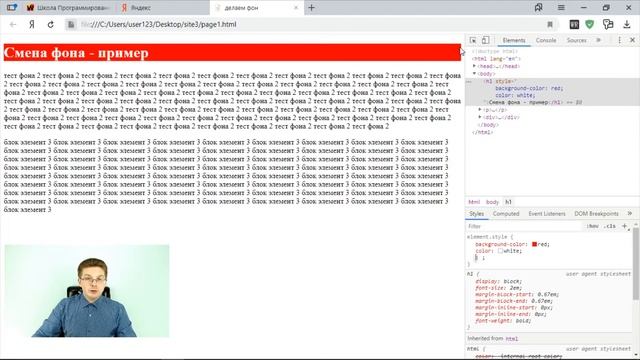Click the tab overview icon at top left
Screen dimensions: 640x360
tap(12, 7)
